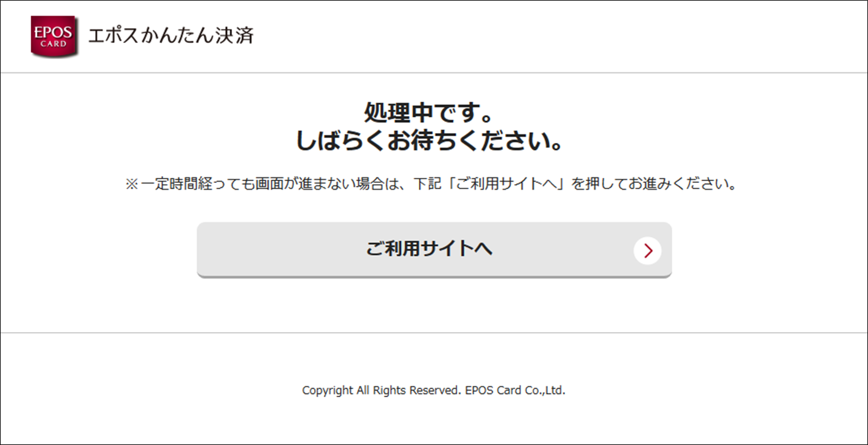Click the Copyright EPOS Card footer text

[434, 389]
